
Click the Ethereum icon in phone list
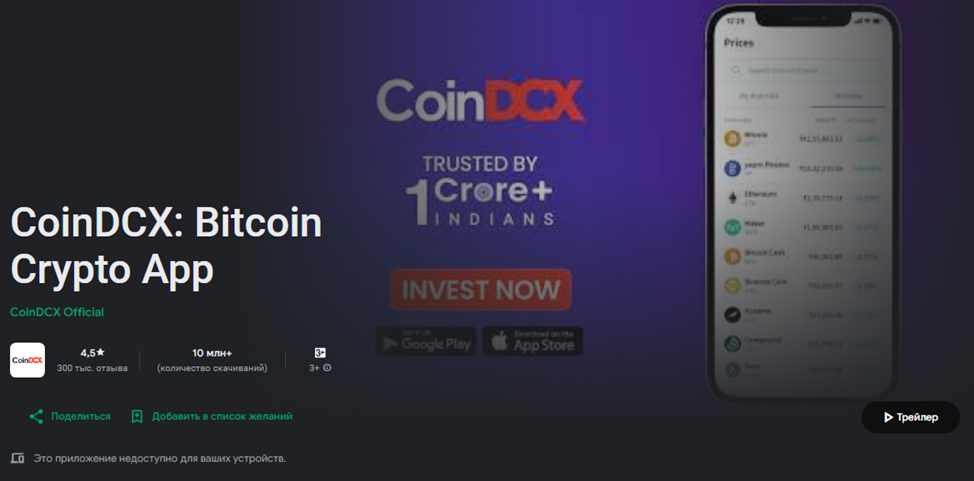point(733,198)
